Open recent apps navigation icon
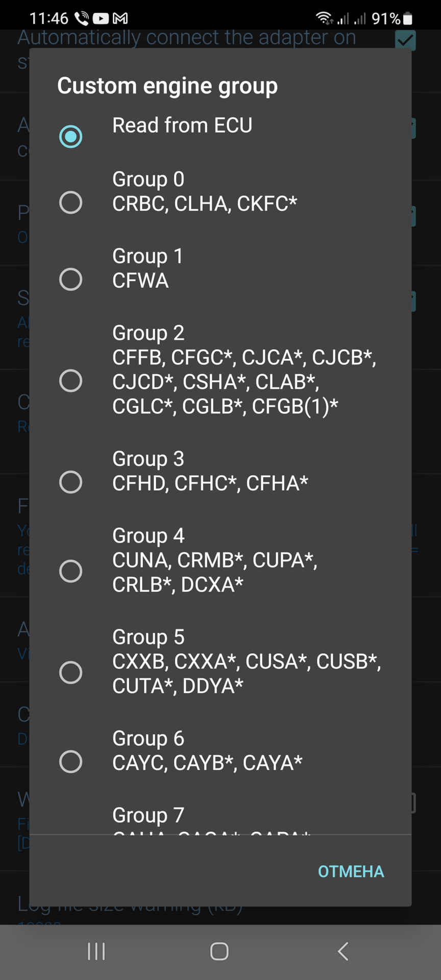 point(96,951)
